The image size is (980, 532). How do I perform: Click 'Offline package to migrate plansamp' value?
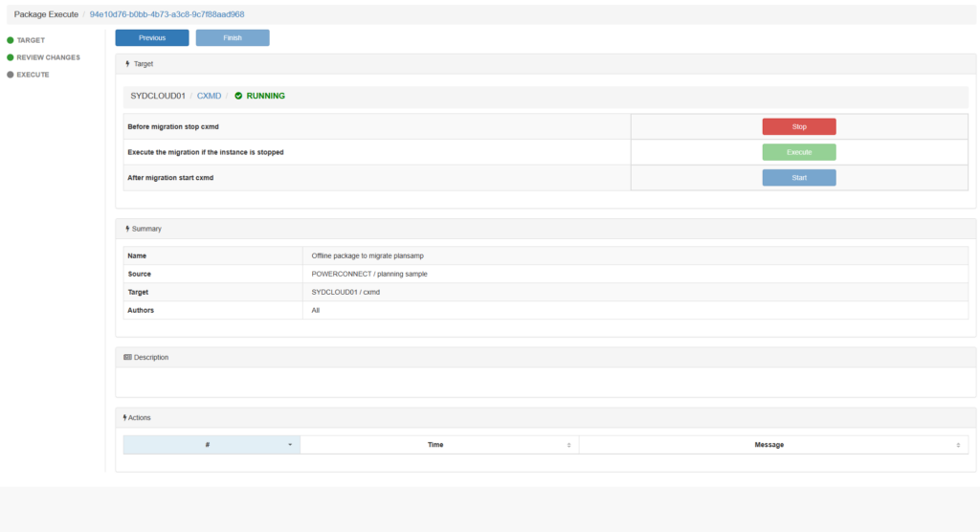coord(367,255)
